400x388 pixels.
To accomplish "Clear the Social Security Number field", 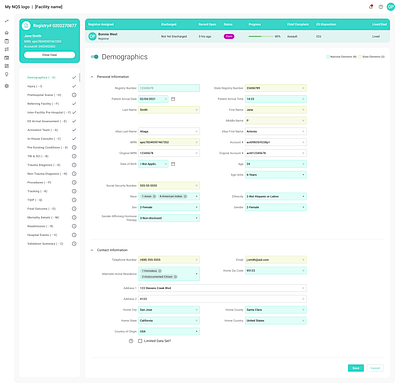I will coord(197,185).
